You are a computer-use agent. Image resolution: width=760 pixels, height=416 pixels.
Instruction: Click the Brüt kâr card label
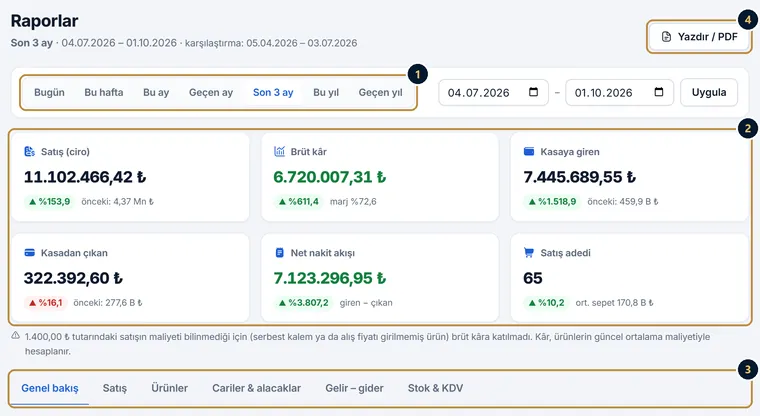pyautogui.click(x=309, y=152)
